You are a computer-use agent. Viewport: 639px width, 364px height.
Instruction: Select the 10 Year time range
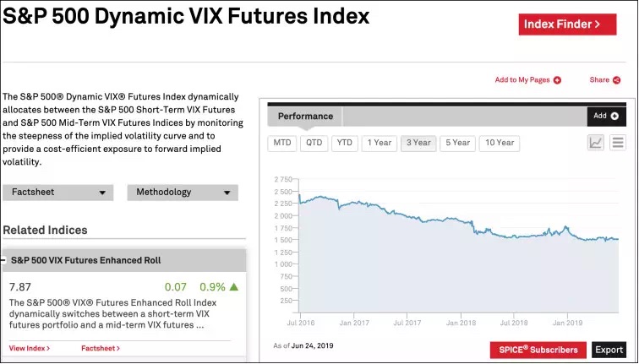499,143
